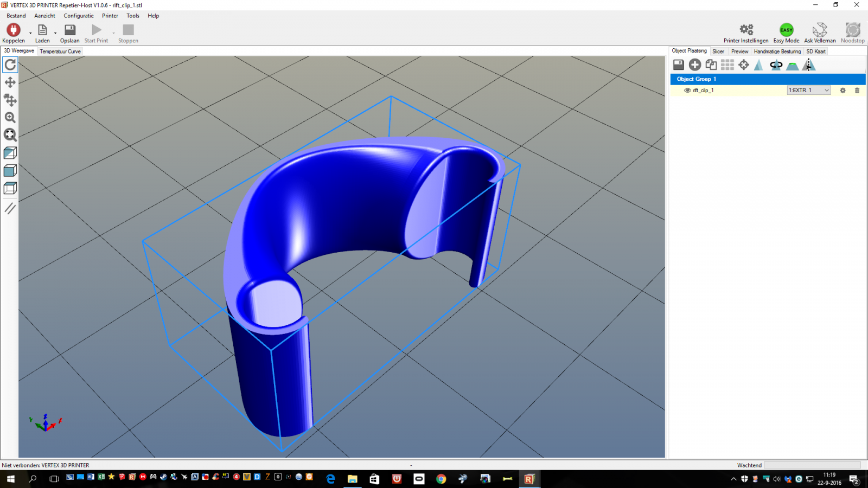Viewport: 868px width, 488px height.
Task: Click the Mirror object icon
Action: [809, 65]
